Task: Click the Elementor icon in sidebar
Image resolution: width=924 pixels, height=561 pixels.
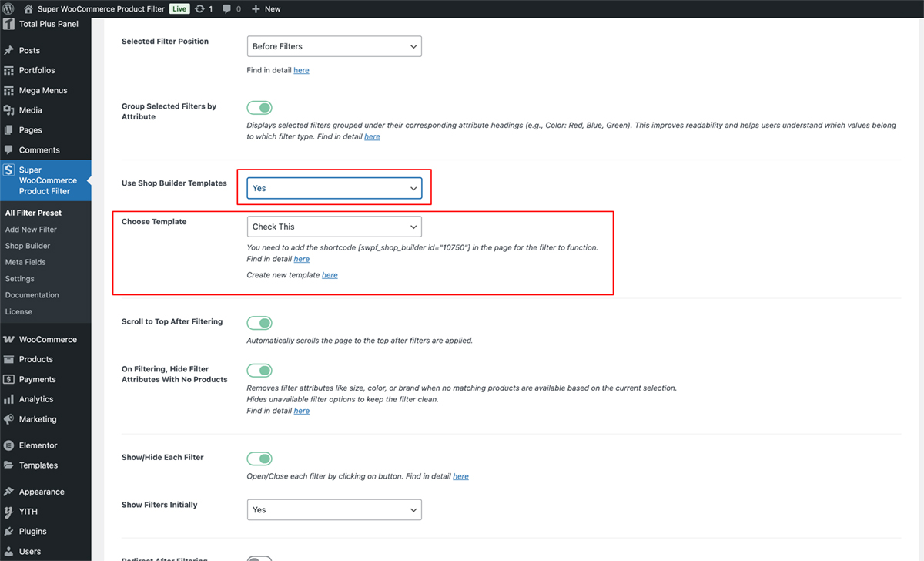Action: tap(8, 445)
